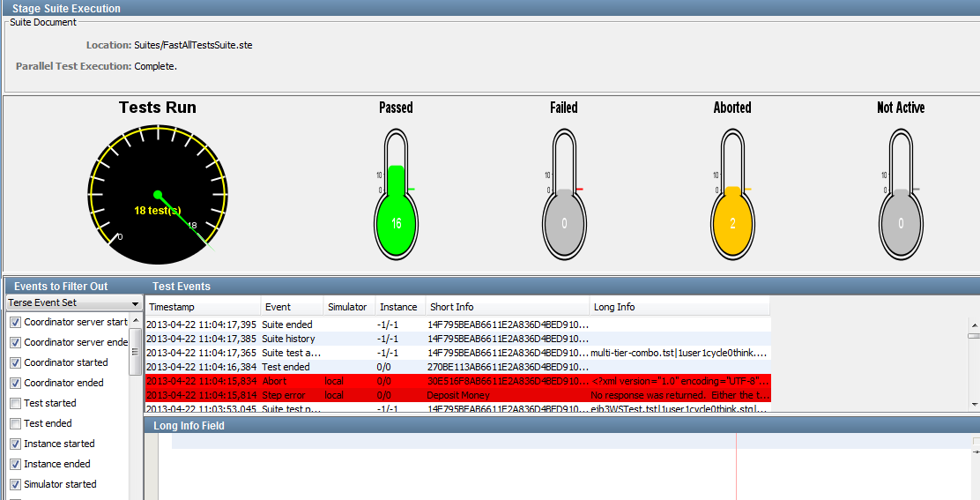Click the Short Info column header
The width and height of the screenshot is (980, 500).
click(505, 307)
